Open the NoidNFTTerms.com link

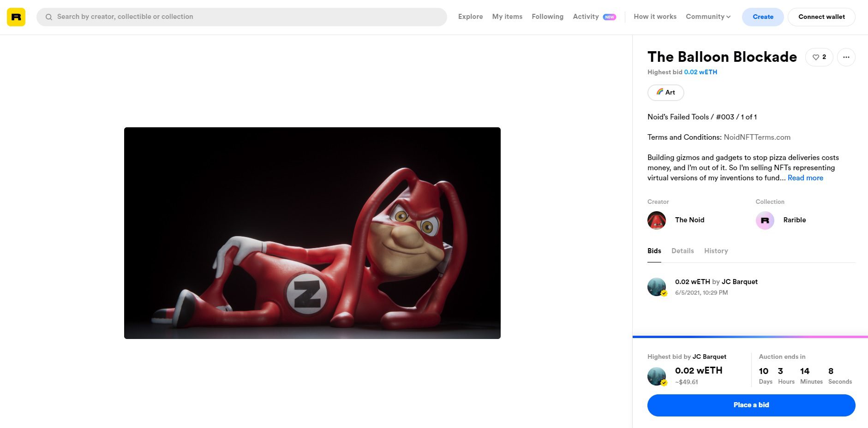tap(757, 137)
